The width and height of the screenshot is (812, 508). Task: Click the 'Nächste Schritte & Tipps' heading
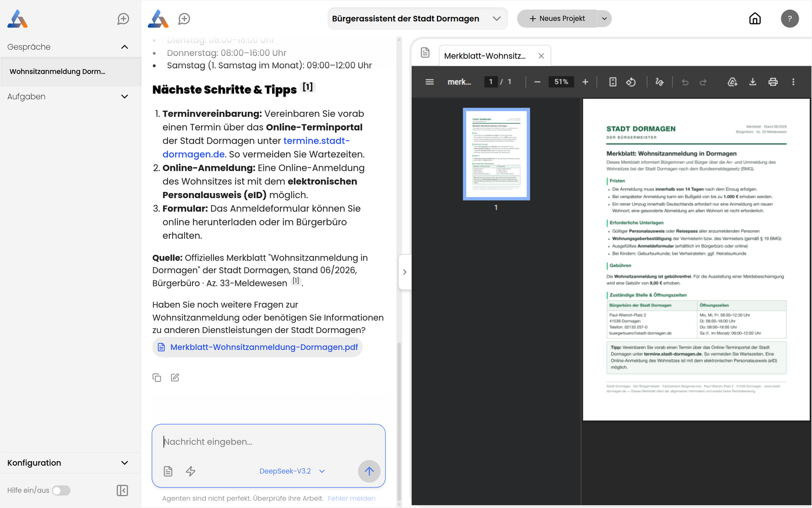click(225, 90)
